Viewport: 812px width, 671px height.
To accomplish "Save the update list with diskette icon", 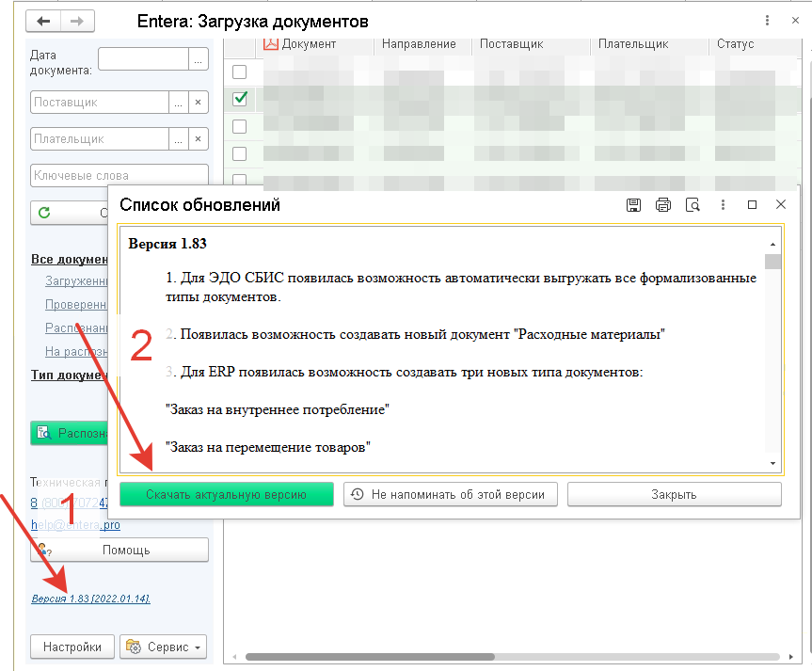I will (x=633, y=205).
